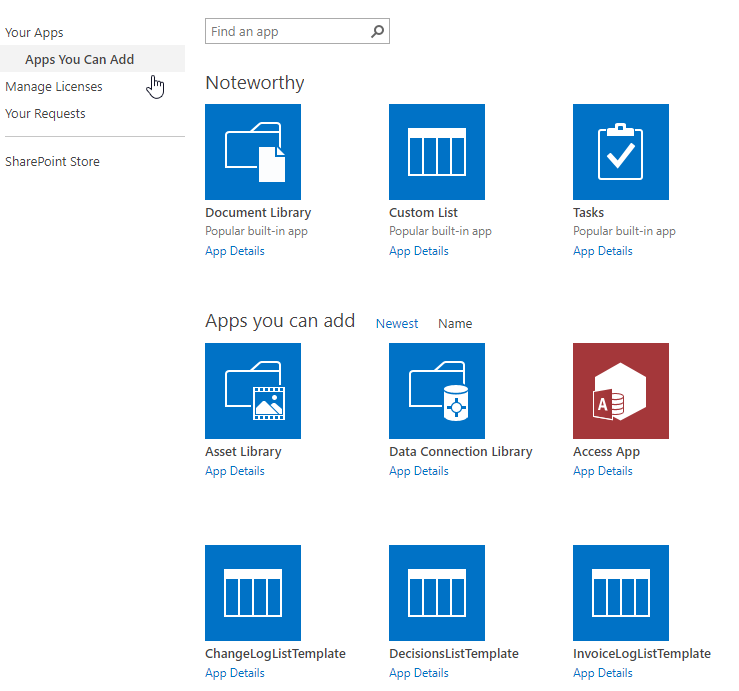View App Details for Document Library
This screenshot has height=691, width=739.
235,251
